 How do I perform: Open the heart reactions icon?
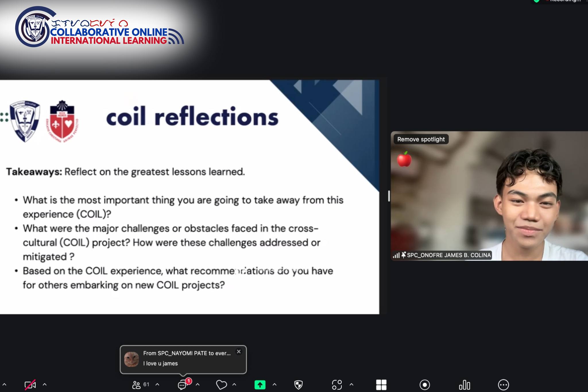pyautogui.click(x=221, y=385)
